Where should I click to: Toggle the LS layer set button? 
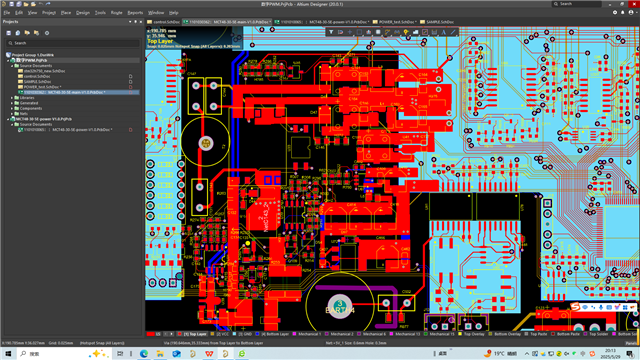(x=158, y=334)
